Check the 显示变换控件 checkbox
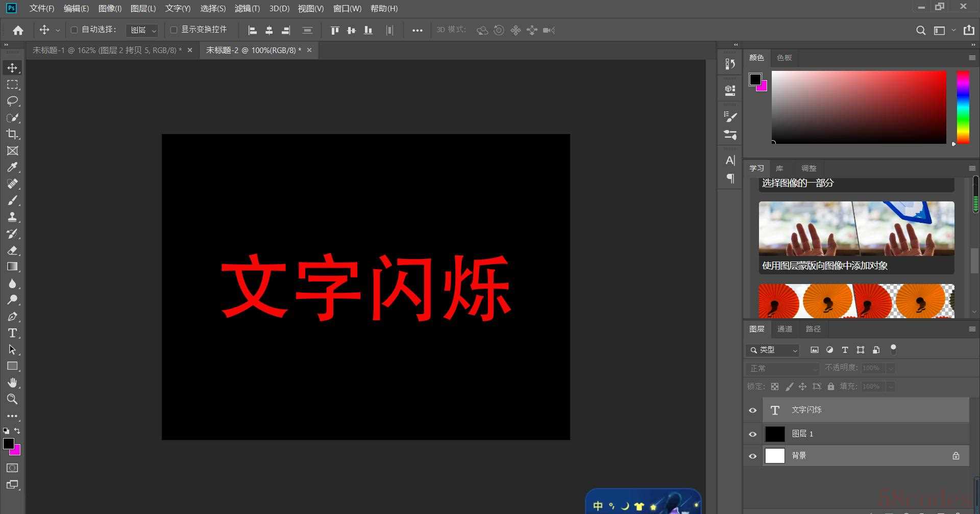This screenshot has width=980, height=514. (174, 30)
